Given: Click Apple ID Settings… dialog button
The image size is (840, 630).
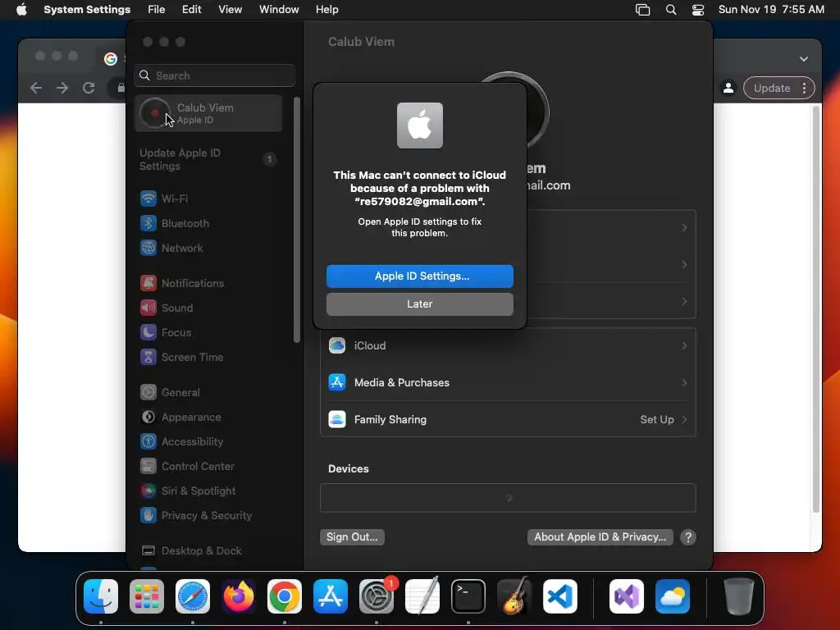Looking at the screenshot, I should pyautogui.click(x=420, y=276).
